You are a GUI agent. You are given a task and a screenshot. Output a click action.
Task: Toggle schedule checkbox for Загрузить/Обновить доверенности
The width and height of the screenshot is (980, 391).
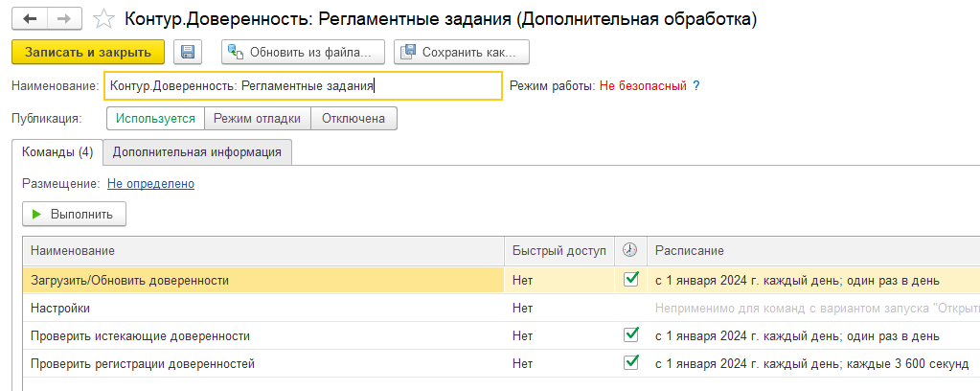click(x=631, y=279)
